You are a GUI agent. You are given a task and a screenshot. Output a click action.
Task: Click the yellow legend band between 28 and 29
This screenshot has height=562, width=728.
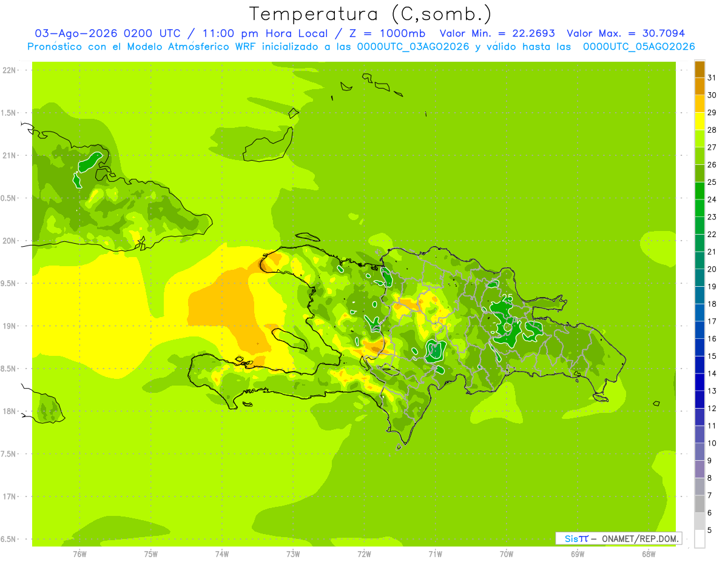click(699, 121)
